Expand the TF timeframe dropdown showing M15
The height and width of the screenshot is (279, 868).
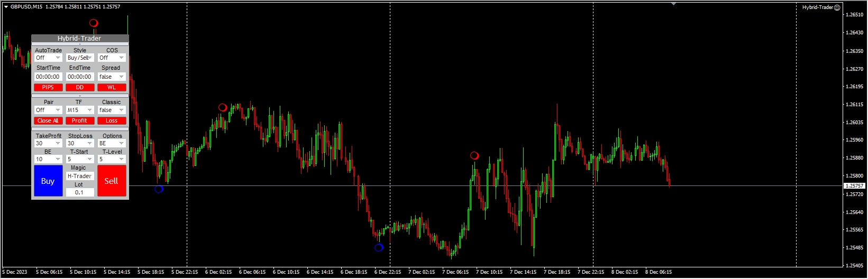[x=80, y=110]
